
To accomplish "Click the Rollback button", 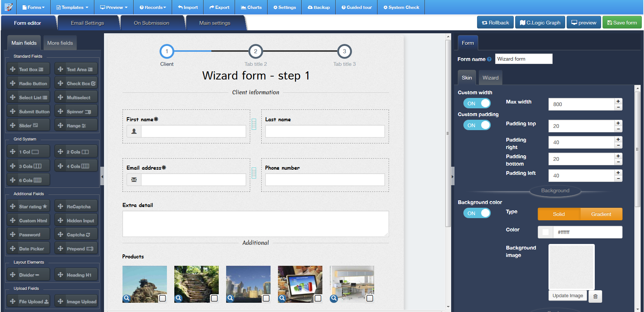I will pyautogui.click(x=496, y=23).
